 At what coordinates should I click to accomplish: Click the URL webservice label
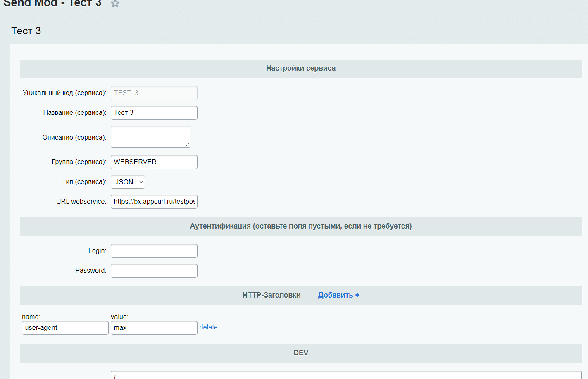(81, 202)
